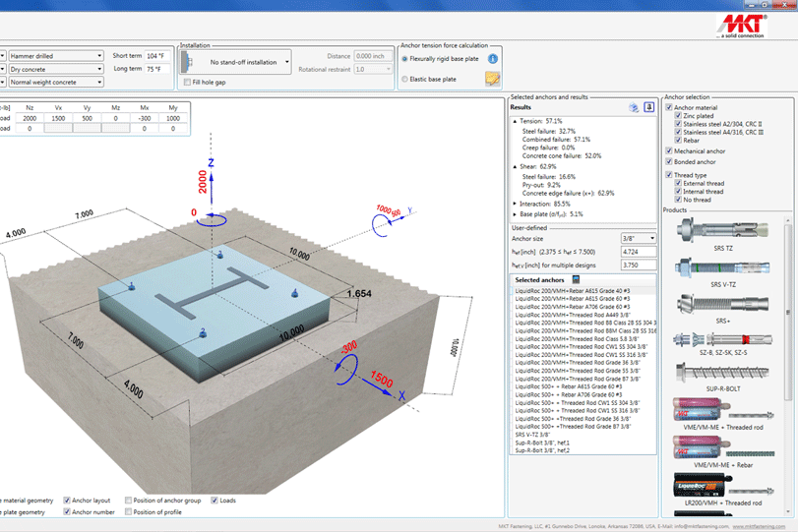The image size is (798, 532).
Task: Click the Products list scroll-down arrow
Action: tap(788, 511)
